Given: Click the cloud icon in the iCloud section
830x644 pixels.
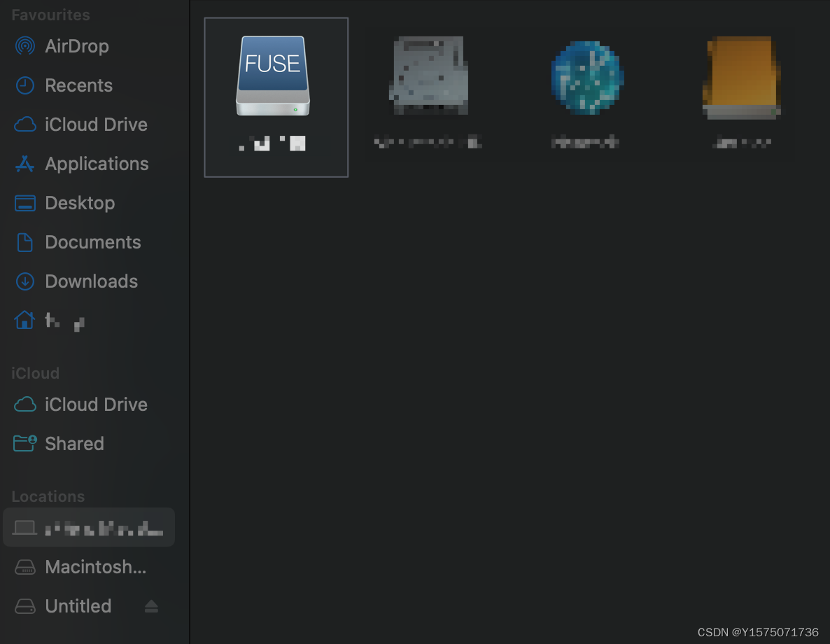Looking at the screenshot, I should [x=25, y=405].
